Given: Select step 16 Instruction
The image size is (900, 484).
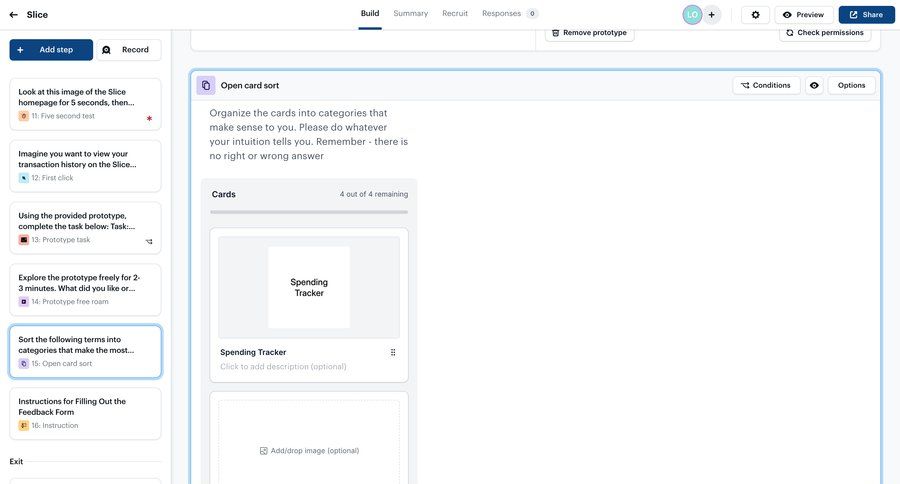Looking at the screenshot, I should (x=86, y=415).
